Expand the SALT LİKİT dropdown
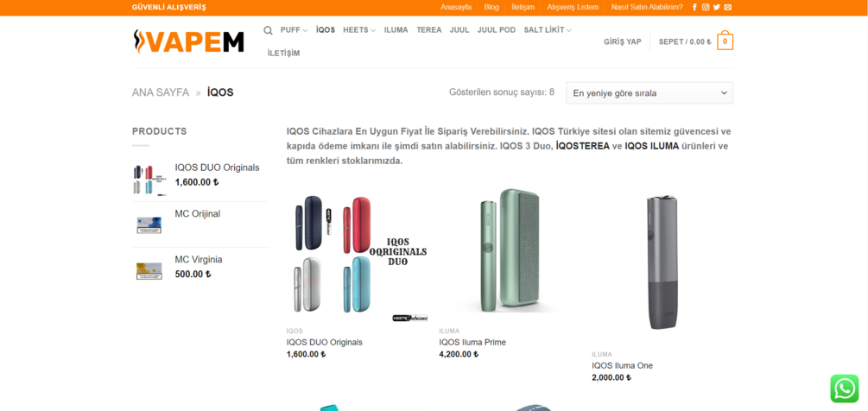Screen dimensions: 868x411 (x=548, y=30)
